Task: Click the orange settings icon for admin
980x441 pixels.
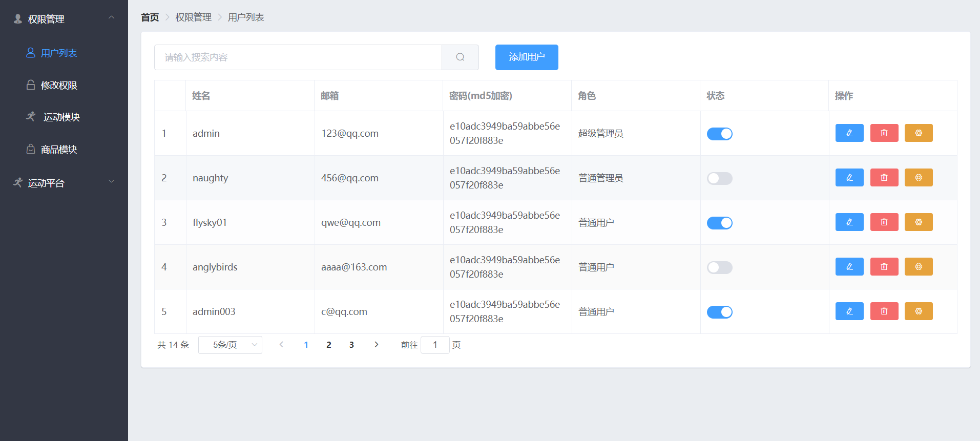Action: (x=919, y=133)
